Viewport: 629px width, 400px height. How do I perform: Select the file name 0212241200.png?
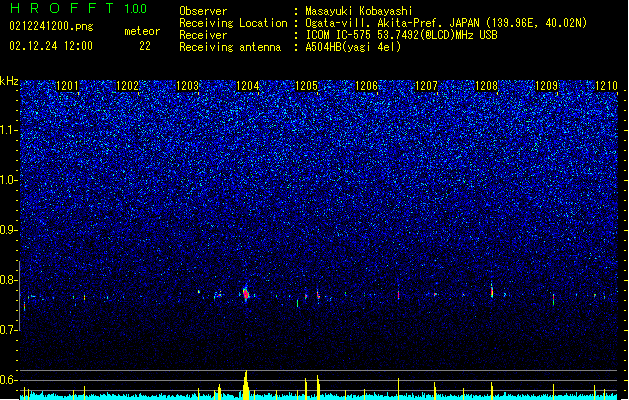pos(51,26)
